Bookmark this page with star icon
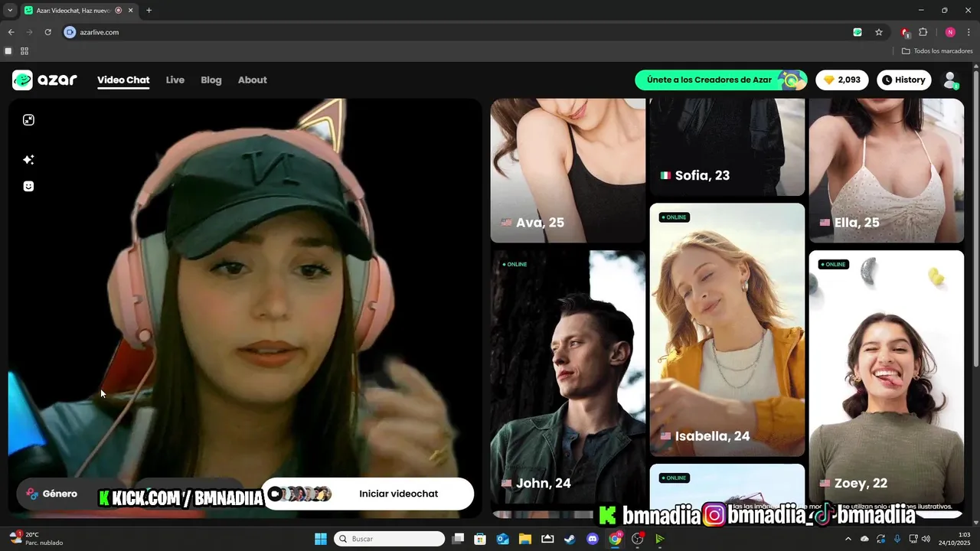 pos(879,32)
